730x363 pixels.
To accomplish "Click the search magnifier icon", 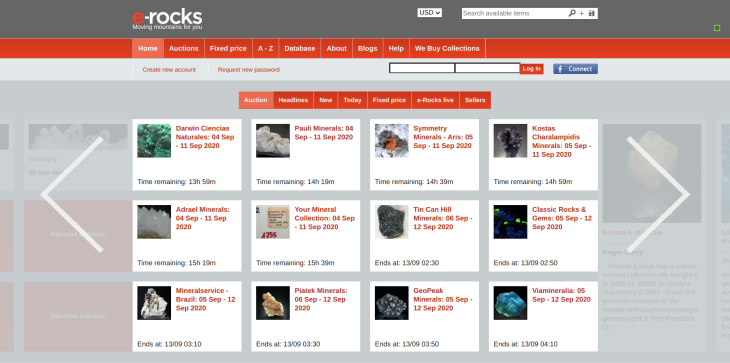I will (572, 13).
